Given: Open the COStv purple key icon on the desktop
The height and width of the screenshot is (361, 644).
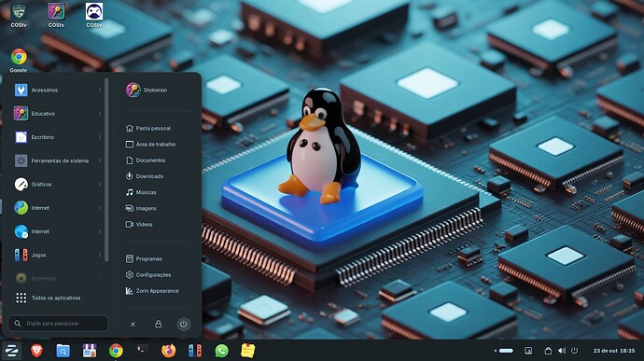Looking at the screenshot, I should coord(56,15).
